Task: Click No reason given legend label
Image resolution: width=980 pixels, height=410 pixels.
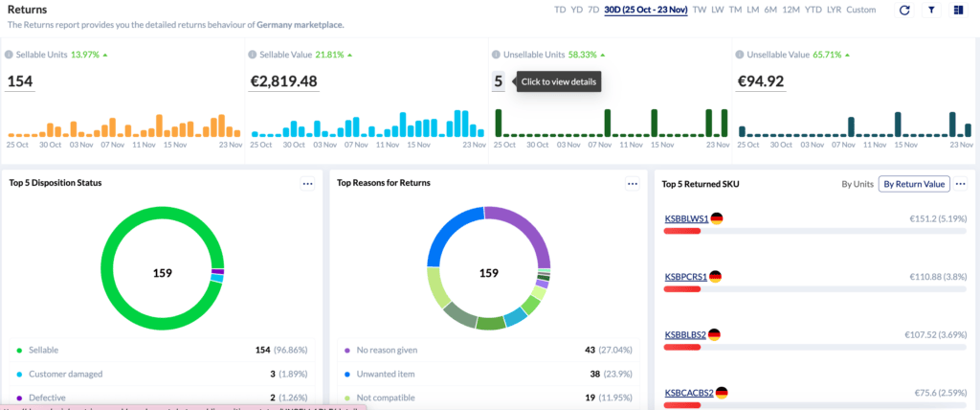Action: coord(387,350)
